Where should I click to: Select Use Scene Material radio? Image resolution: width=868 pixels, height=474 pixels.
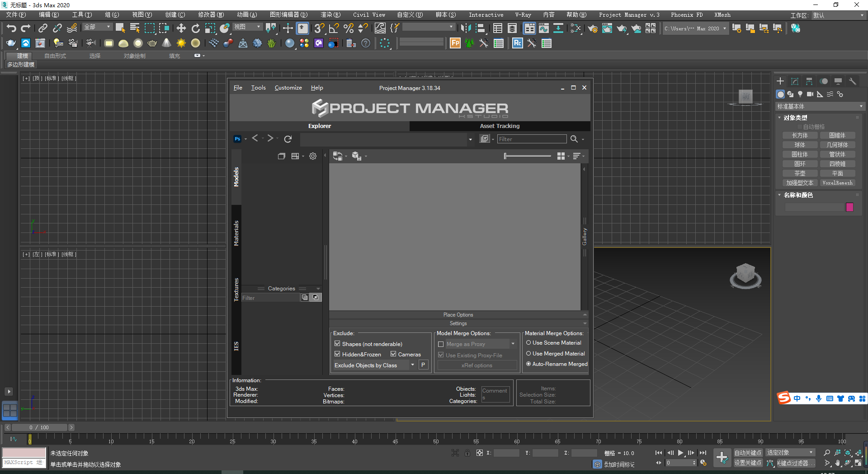pyautogui.click(x=528, y=343)
